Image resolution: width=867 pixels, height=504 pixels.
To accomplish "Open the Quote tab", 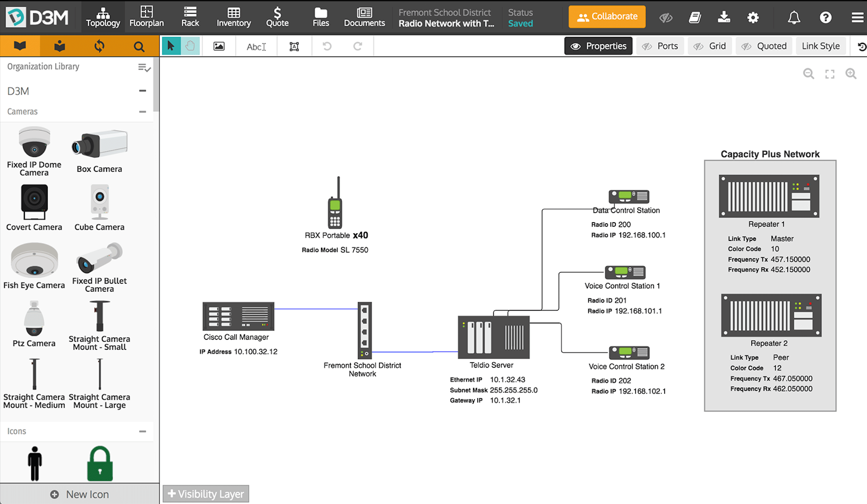I will [278, 18].
